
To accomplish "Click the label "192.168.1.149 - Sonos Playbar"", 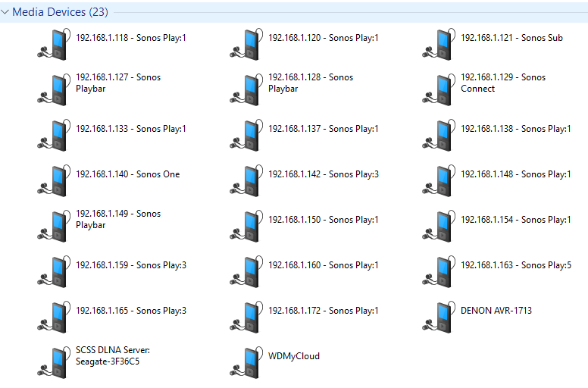I will coord(118,219).
